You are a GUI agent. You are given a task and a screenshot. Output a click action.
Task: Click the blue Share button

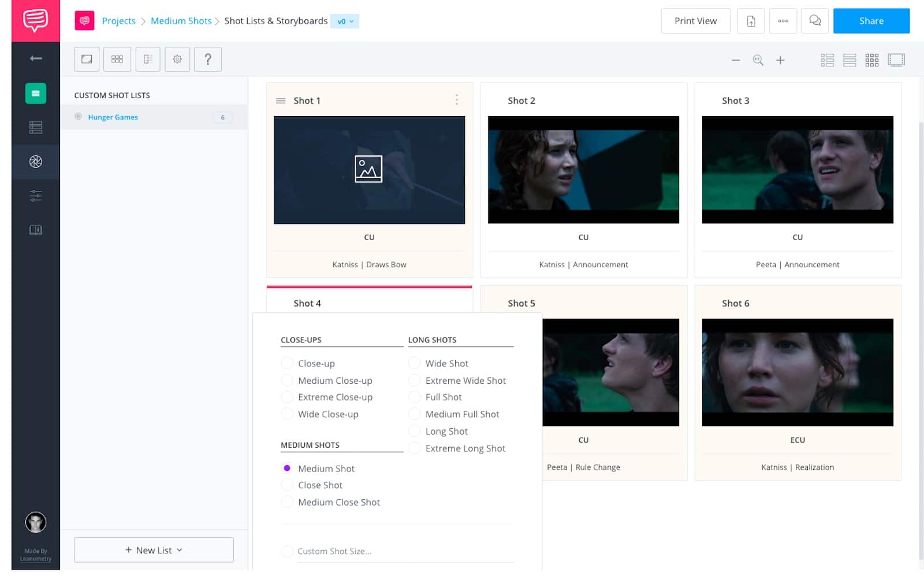tap(871, 21)
